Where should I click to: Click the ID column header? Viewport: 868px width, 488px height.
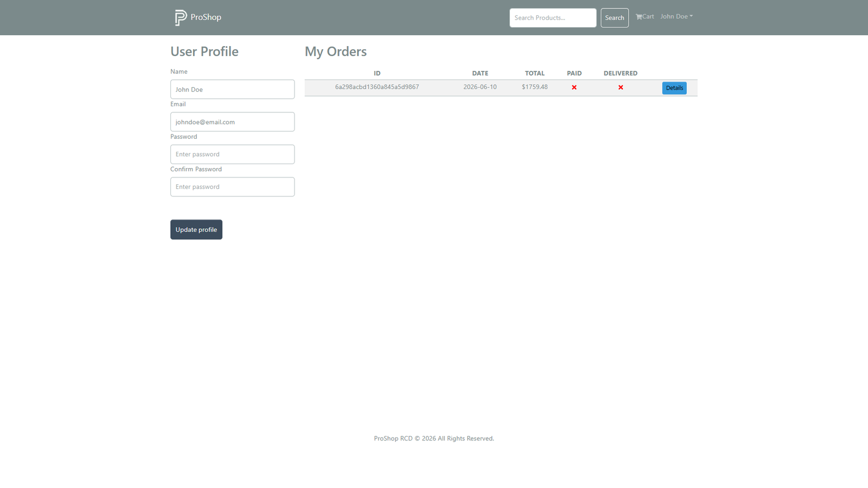point(377,73)
